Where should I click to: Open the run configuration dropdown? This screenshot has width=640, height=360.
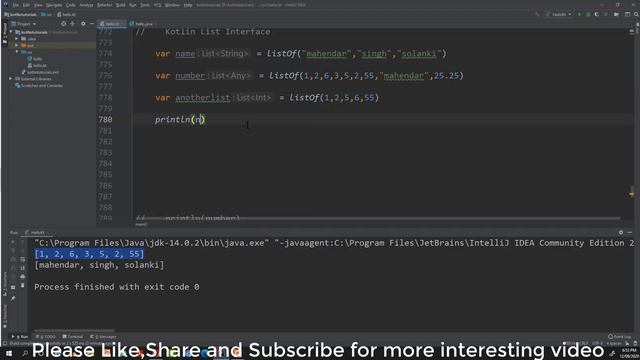point(559,14)
